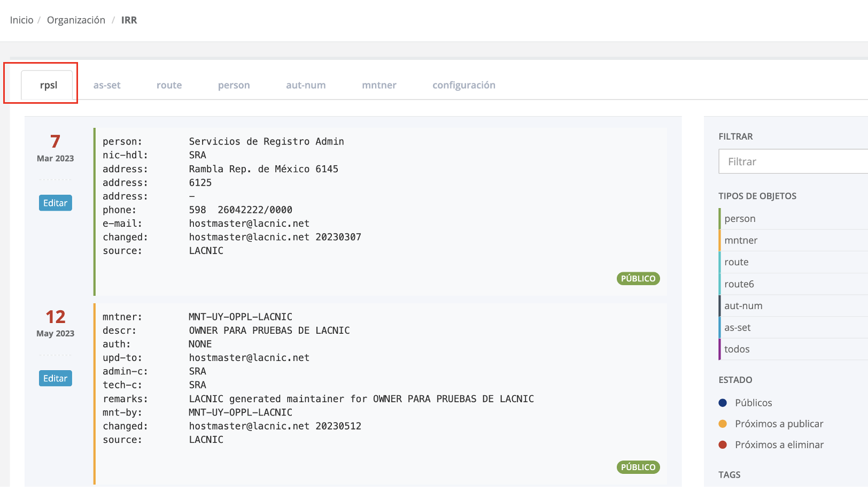The height and width of the screenshot is (491, 868).
Task: Select the rpsl tab
Action: pyautogui.click(x=48, y=85)
